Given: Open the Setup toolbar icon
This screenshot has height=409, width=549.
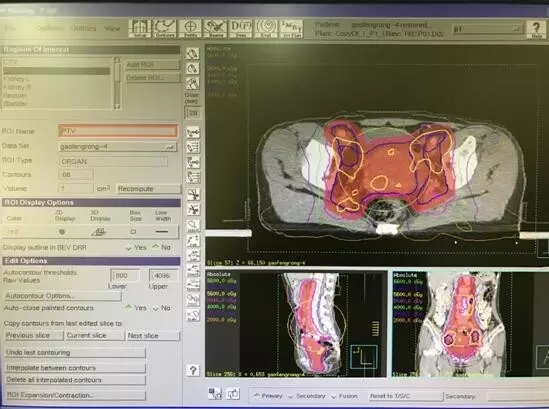Looking at the screenshot, I should point(140,28).
